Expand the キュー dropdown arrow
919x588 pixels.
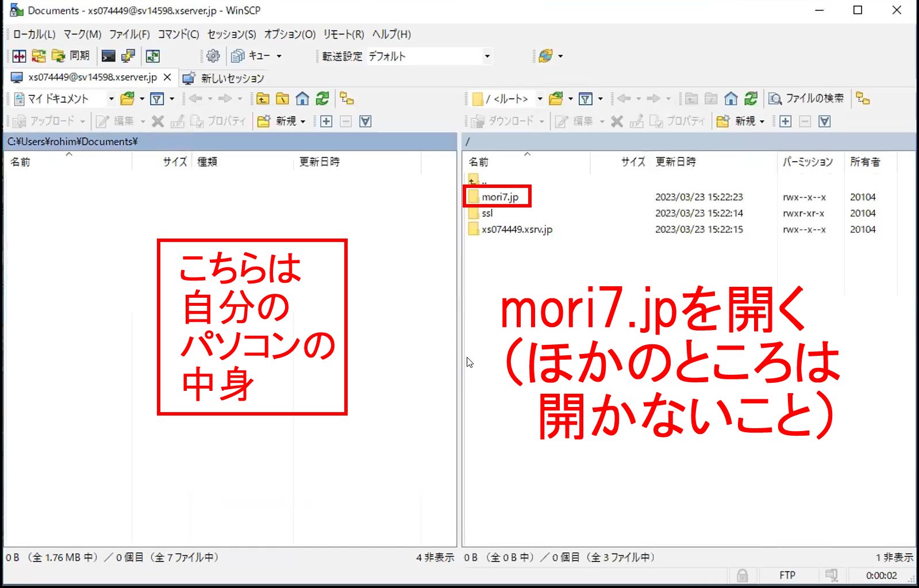[x=279, y=56]
